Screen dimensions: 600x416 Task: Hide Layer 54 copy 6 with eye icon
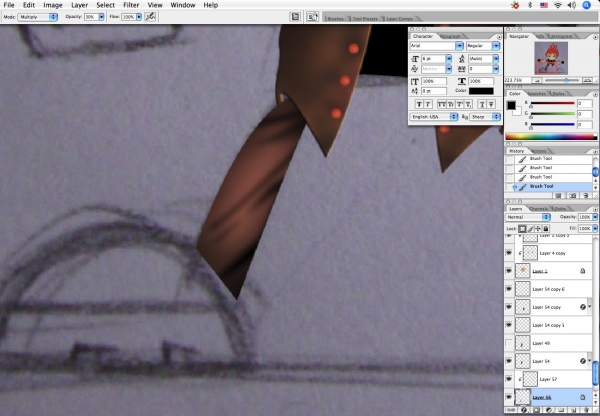[x=509, y=289]
